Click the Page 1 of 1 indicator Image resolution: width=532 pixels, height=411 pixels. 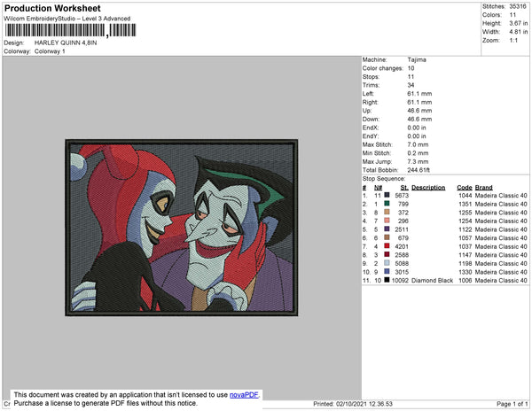pyautogui.click(x=509, y=404)
